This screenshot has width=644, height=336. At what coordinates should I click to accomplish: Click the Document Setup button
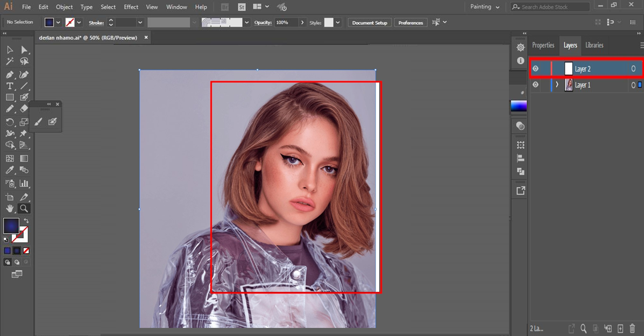(370, 23)
